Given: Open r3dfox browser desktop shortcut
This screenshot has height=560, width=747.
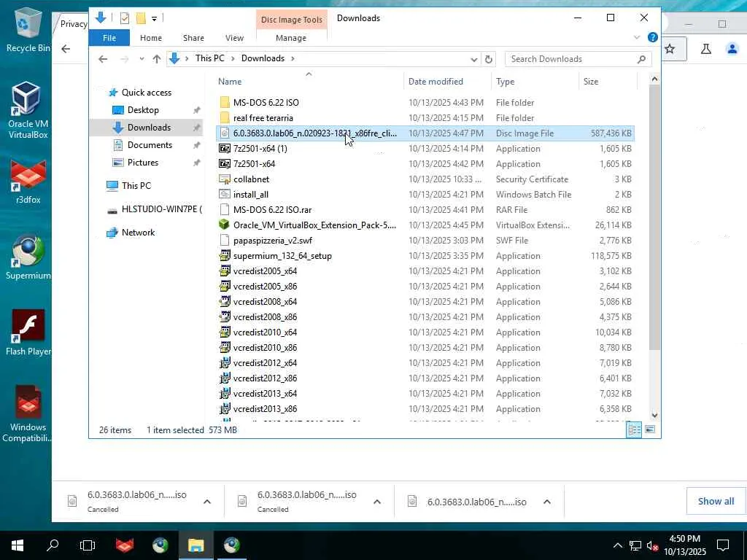Looking at the screenshot, I should click(27, 182).
